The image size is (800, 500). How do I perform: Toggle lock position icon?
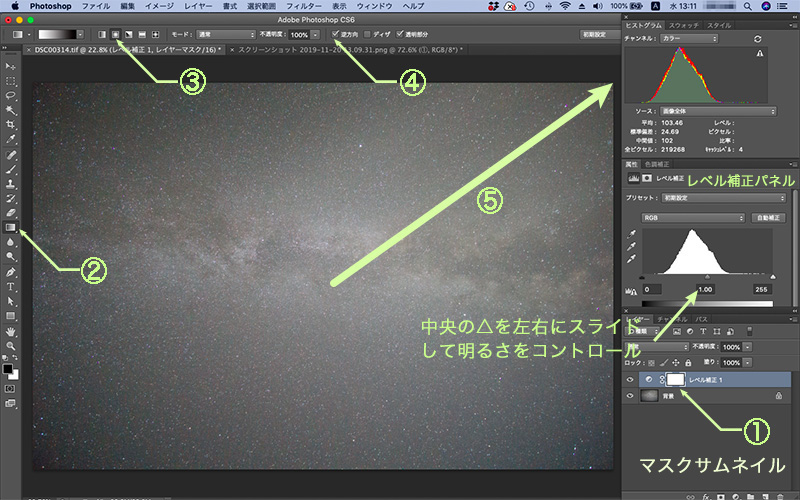point(676,363)
